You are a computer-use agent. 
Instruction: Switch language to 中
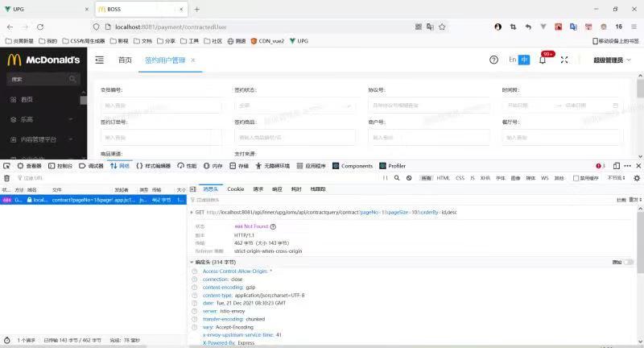click(524, 60)
